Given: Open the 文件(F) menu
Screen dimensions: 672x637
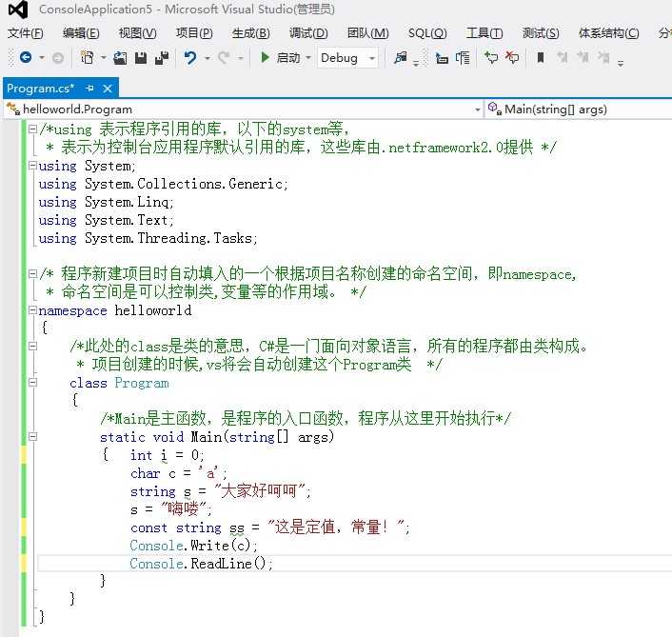Looking at the screenshot, I should [x=26, y=33].
